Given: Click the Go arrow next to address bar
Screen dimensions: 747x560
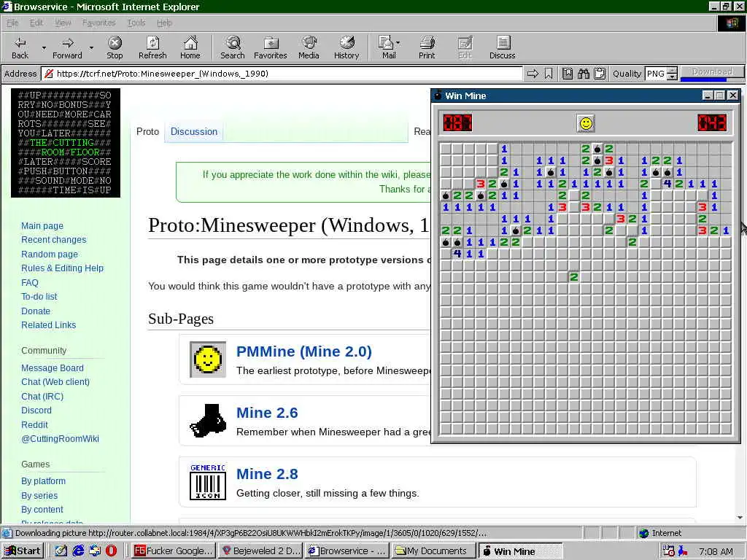Looking at the screenshot, I should (533, 74).
